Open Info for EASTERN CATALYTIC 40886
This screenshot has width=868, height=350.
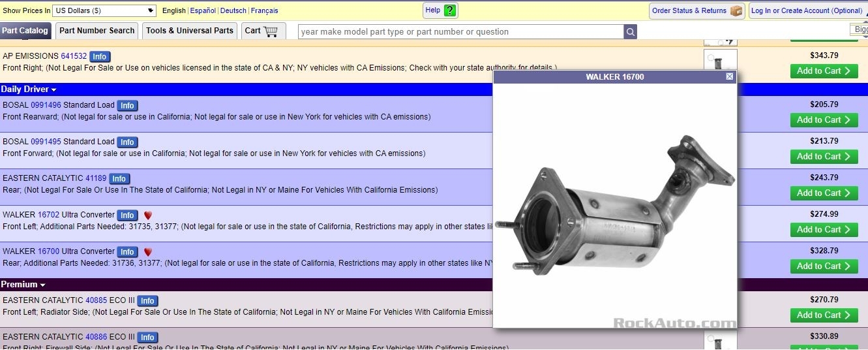click(x=147, y=338)
